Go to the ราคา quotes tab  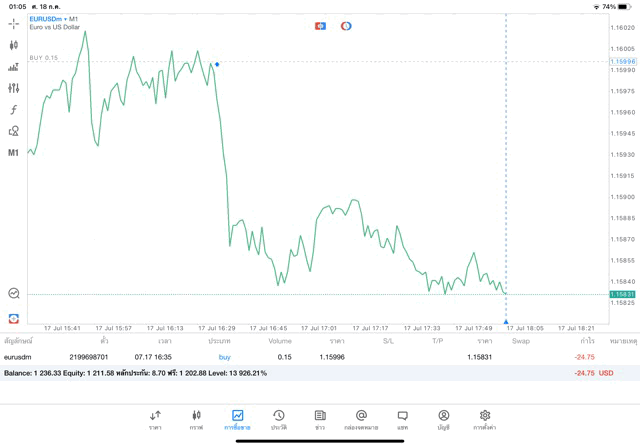pyautogui.click(x=155, y=420)
